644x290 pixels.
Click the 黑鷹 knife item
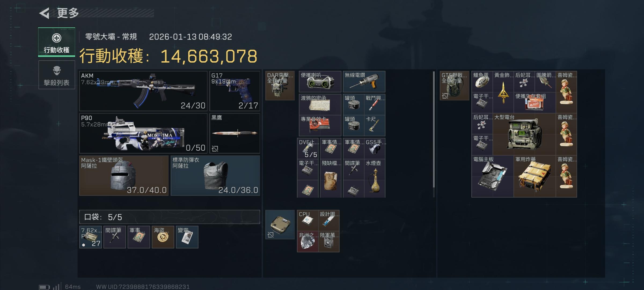235,133
